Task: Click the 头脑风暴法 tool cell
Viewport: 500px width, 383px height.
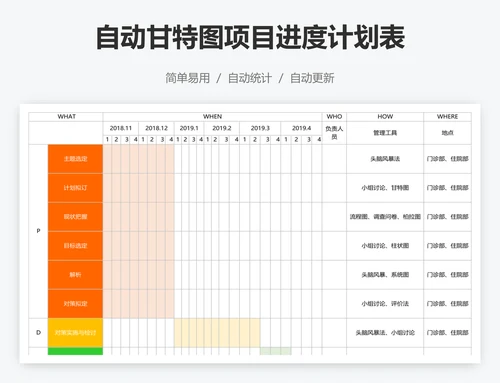Action: 385,159
